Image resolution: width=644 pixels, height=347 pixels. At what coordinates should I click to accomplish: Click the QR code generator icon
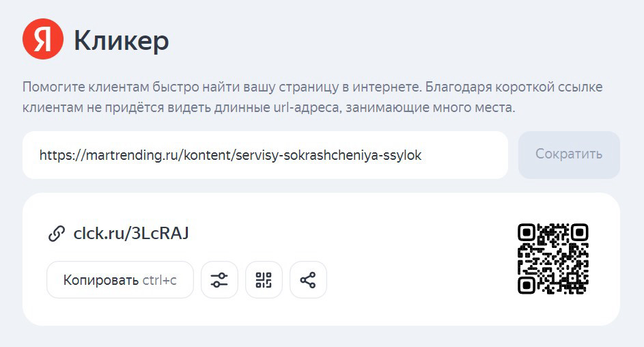click(264, 279)
